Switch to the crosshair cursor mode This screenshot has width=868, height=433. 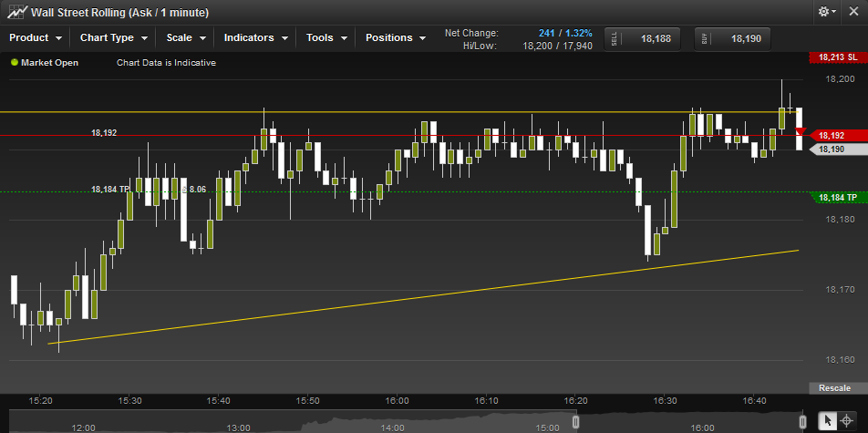(847, 420)
